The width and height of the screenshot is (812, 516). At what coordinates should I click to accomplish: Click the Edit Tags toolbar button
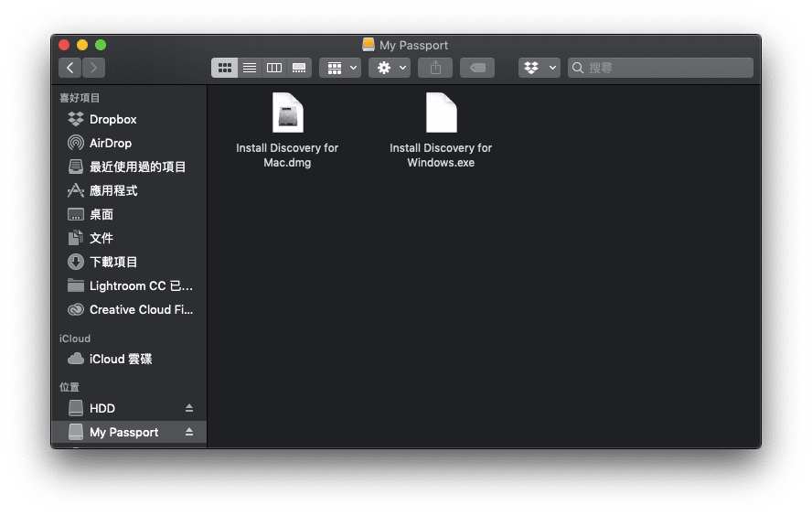(477, 68)
